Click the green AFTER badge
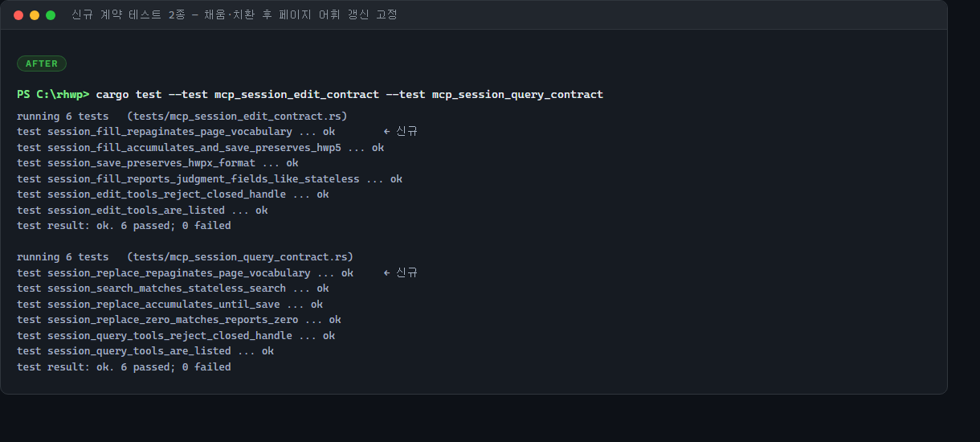Screen dimensions: 980x442 (42, 63)
